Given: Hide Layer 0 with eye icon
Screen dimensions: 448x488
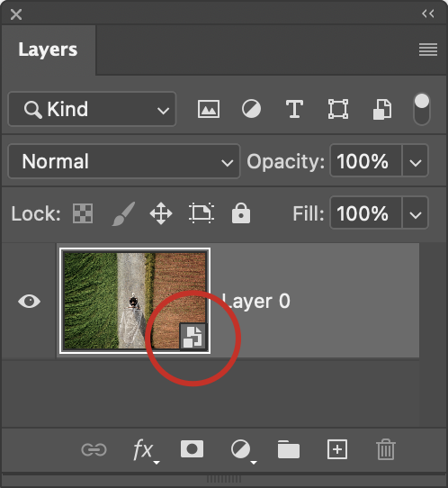Looking at the screenshot, I should tap(29, 302).
